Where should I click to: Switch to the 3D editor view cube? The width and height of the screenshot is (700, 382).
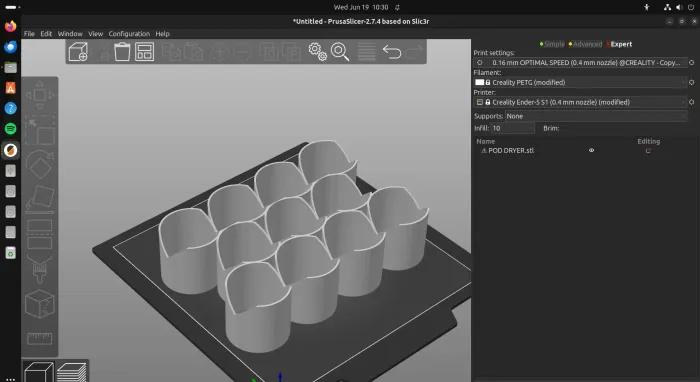tap(39, 372)
